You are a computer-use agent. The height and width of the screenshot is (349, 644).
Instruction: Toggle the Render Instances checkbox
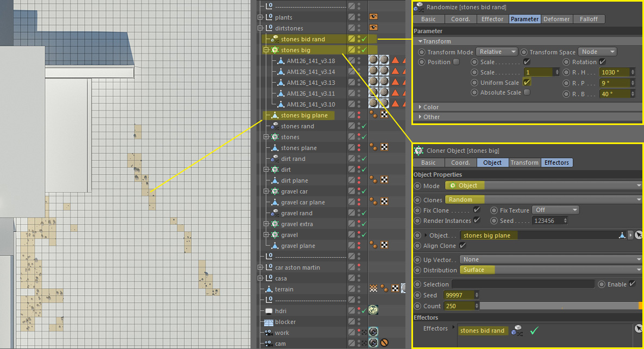477,220
